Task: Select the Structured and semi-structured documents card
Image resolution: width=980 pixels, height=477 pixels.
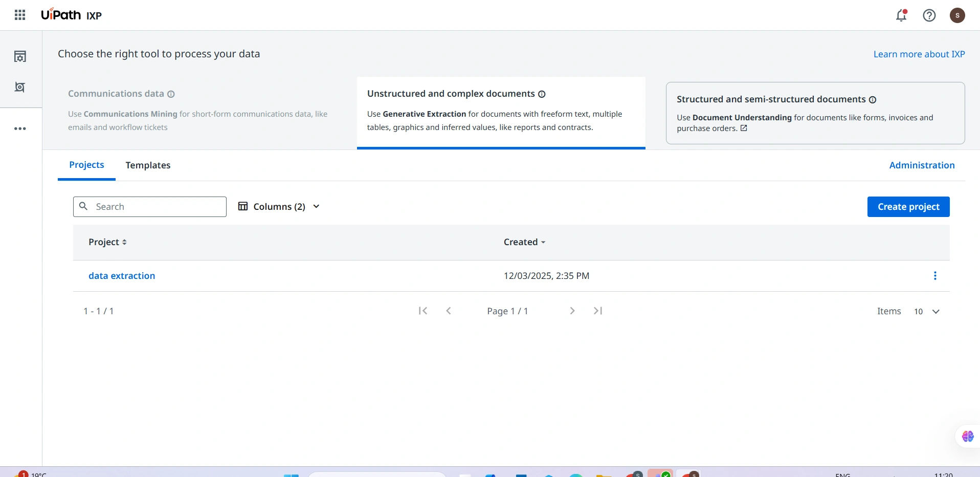Action: click(x=815, y=113)
